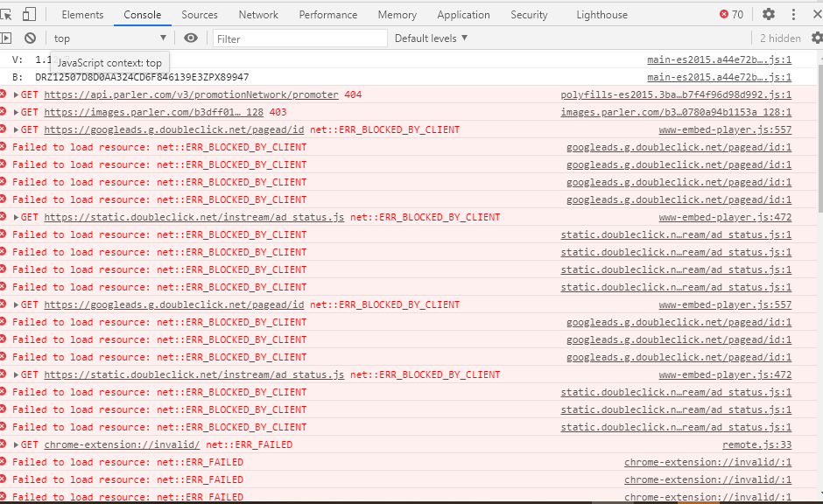Switch to the Sources tab

(200, 15)
